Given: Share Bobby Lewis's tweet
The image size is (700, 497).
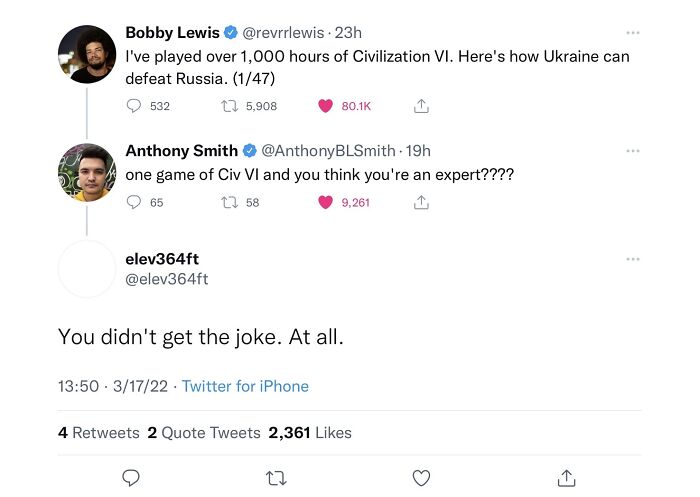Looking at the screenshot, I should 421,105.
